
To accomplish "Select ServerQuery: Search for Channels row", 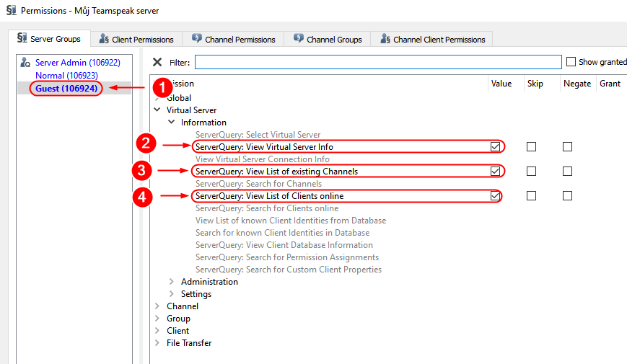I will (258, 184).
